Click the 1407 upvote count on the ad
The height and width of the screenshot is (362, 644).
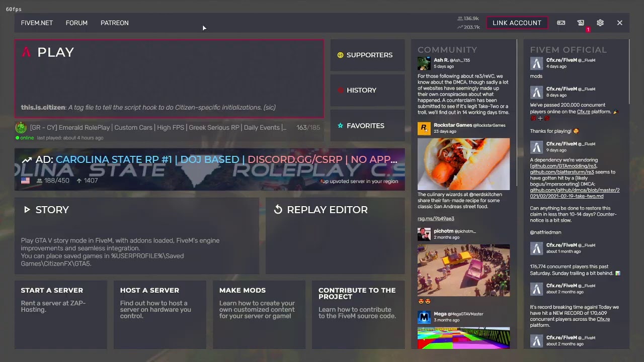pos(87,180)
